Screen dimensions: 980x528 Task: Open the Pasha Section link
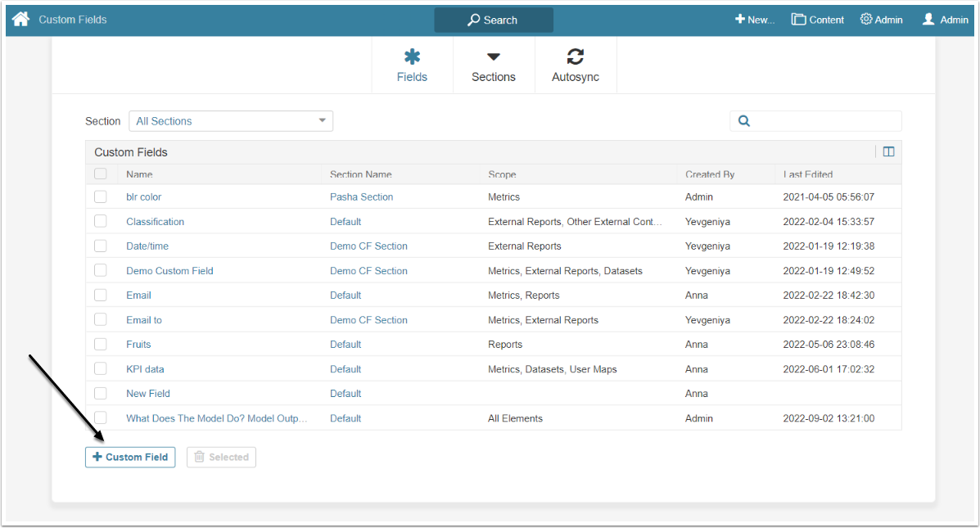[x=361, y=197]
